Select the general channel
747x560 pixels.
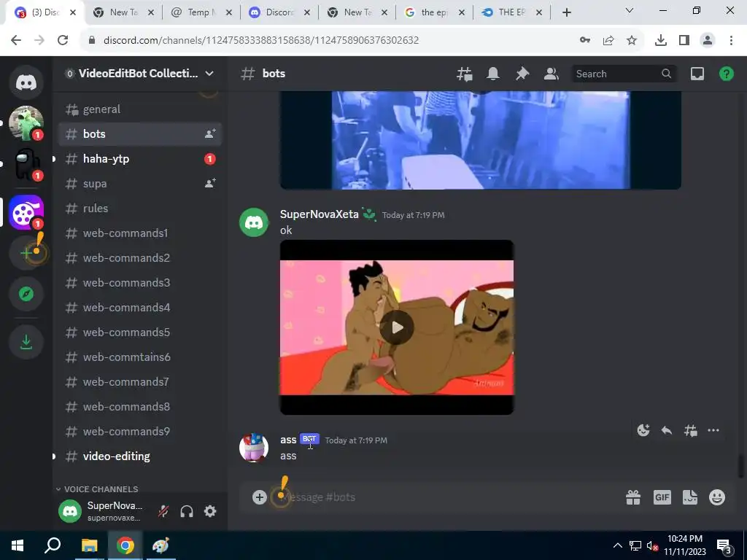pyautogui.click(x=139, y=109)
